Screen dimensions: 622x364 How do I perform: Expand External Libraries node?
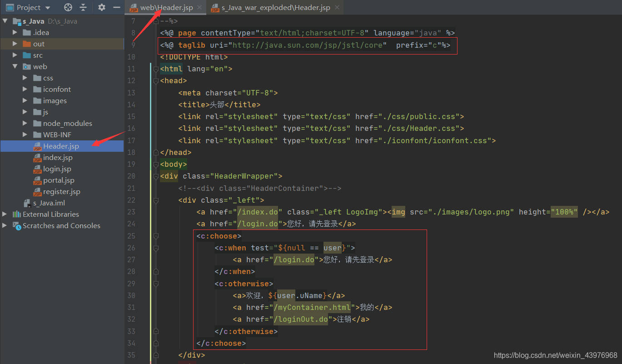[5, 214]
